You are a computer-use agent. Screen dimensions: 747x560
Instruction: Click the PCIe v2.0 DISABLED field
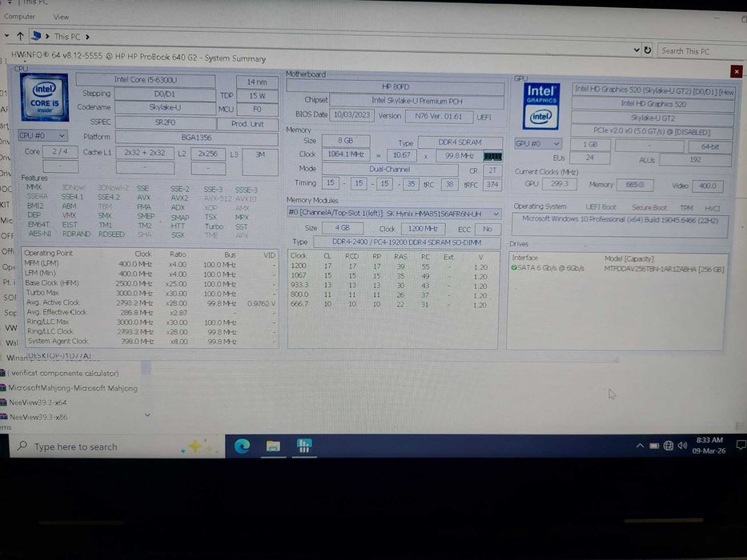pyautogui.click(x=653, y=131)
